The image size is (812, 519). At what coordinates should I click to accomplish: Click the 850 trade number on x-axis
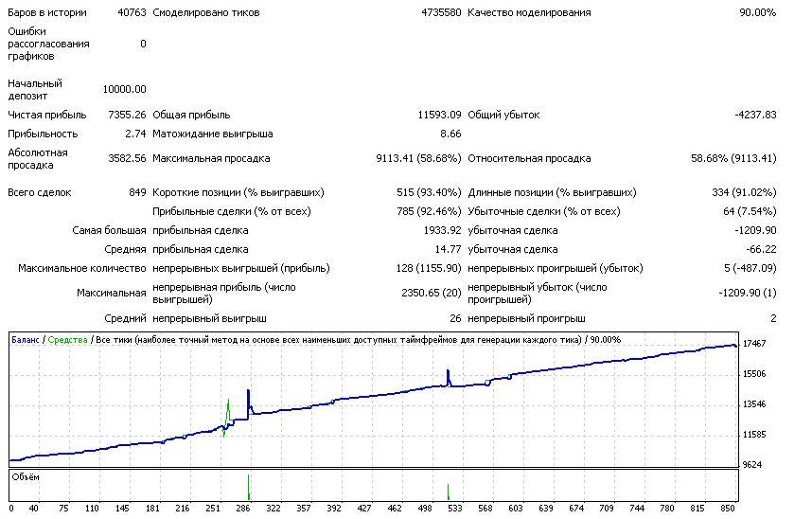click(x=728, y=509)
